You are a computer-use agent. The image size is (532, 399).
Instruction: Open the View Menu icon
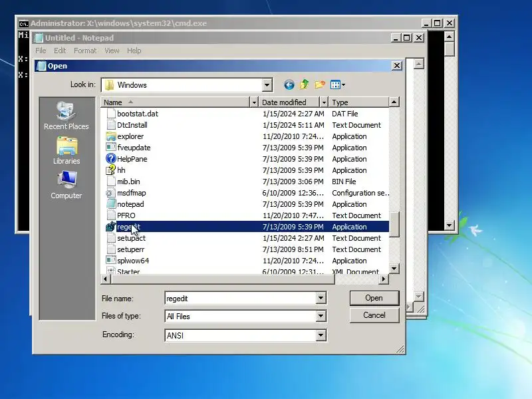tap(338, 85)
